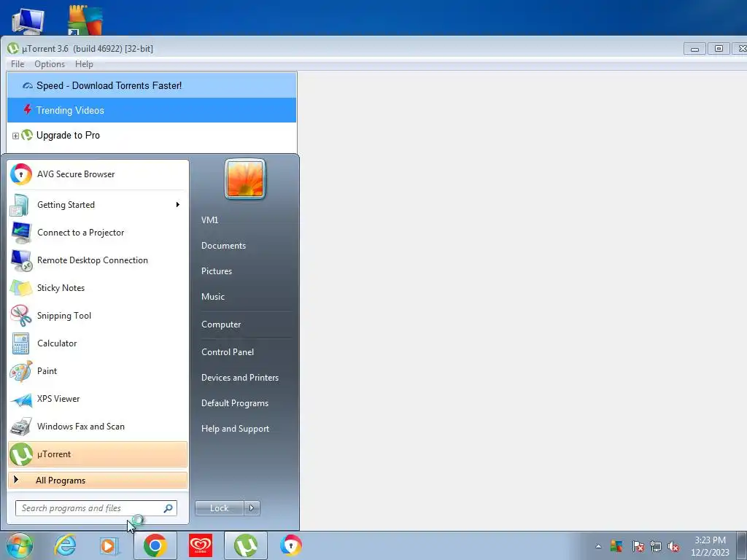The height and width of the screenshot is (560, 747).
Task: Switch to Google Chrome in taskbar
Action: pyautogui.click(x=155, y=545)
